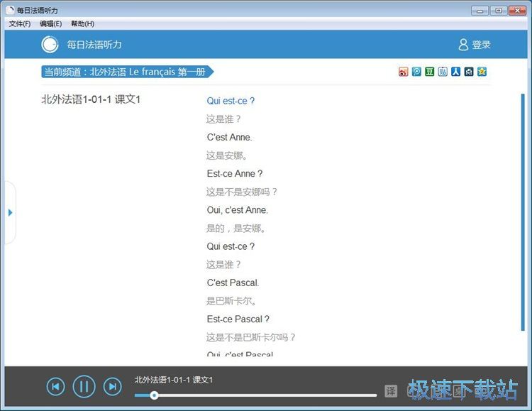This screenshot has height=411, width=532.
Task: Click translation '是巴斯卡尔。'
Action: pos(231,301)
